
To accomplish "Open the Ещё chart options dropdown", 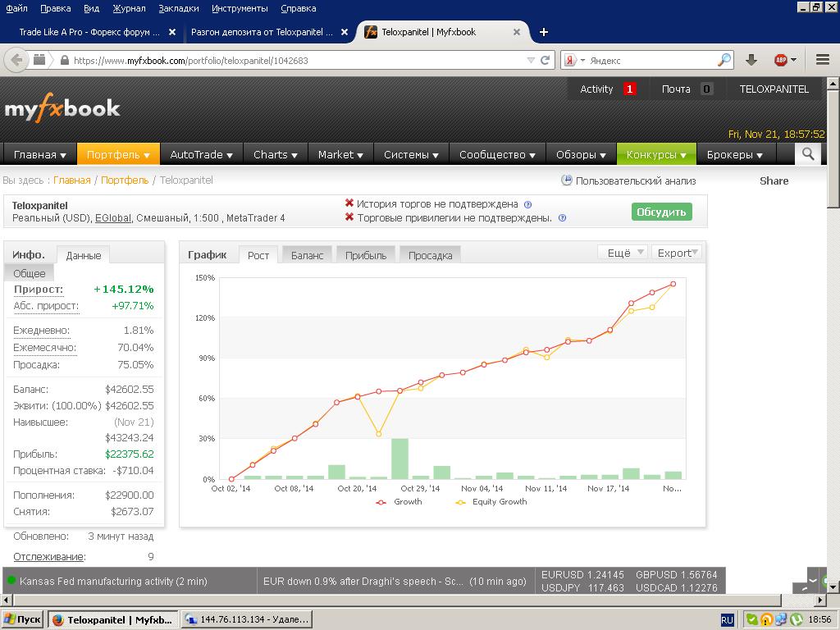I will [623, 253].
